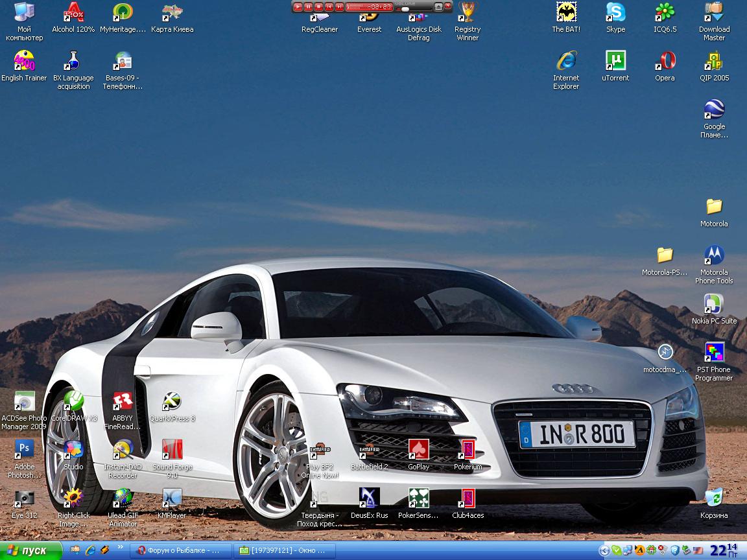The width and height of the screenshot is (747, 560).
Task: Stop playback in the media widget
Action: pyautogui.click(x=318, y=6)
